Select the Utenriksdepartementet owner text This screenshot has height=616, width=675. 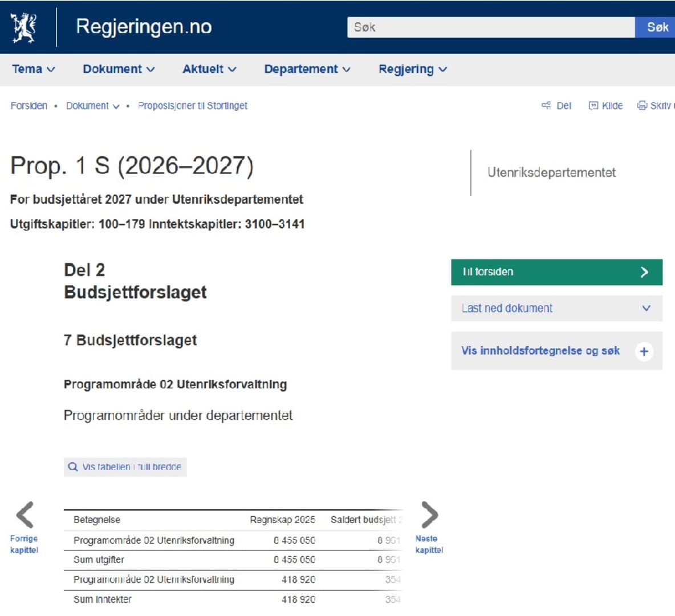point(551,172)
